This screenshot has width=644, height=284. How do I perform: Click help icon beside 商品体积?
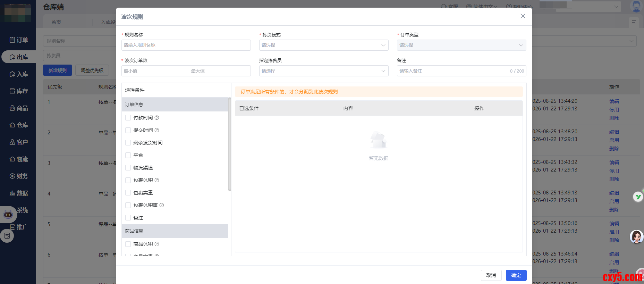point(157,244)
